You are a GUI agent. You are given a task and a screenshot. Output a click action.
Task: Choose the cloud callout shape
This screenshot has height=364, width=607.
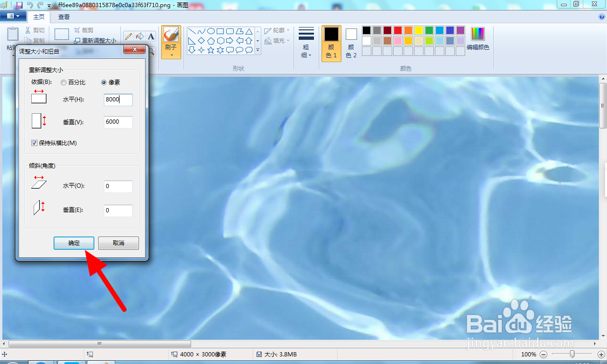click(x=249, y=50)
